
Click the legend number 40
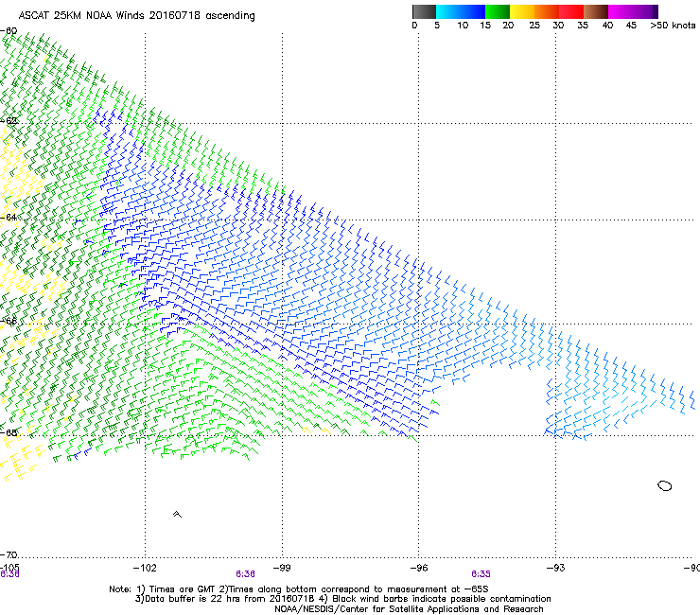(607, 26)
